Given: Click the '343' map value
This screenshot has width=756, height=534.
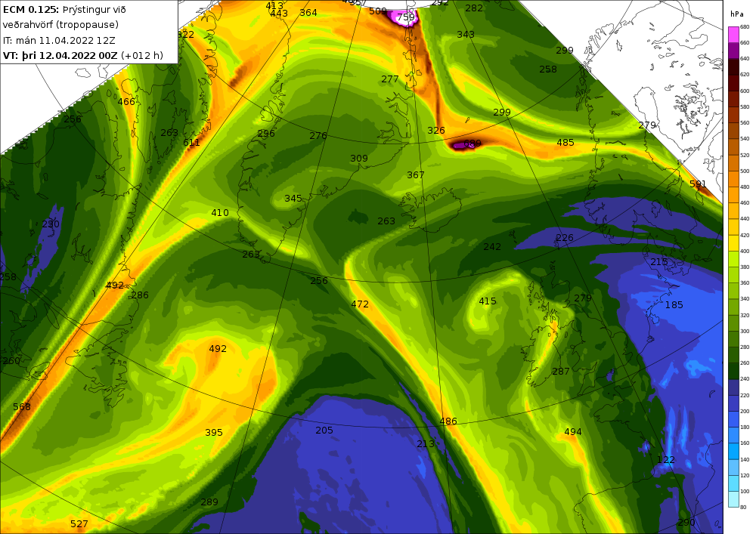Looking at the screenshot, I should coord(466,35).
